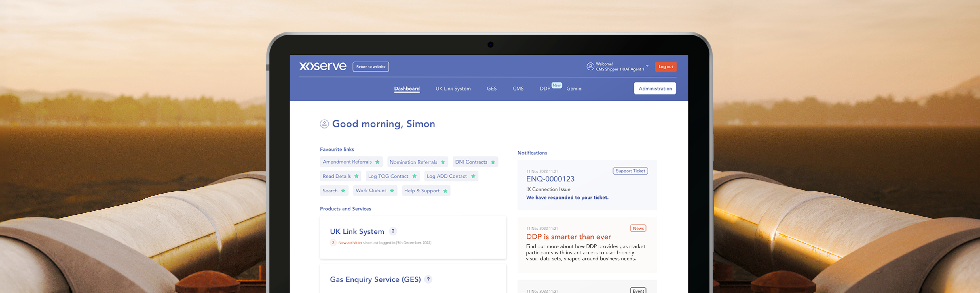The width and height of the screenshot is (980, 293).
Task: Toggle the star on Help & Support
Action: click(x=445, y=191)
